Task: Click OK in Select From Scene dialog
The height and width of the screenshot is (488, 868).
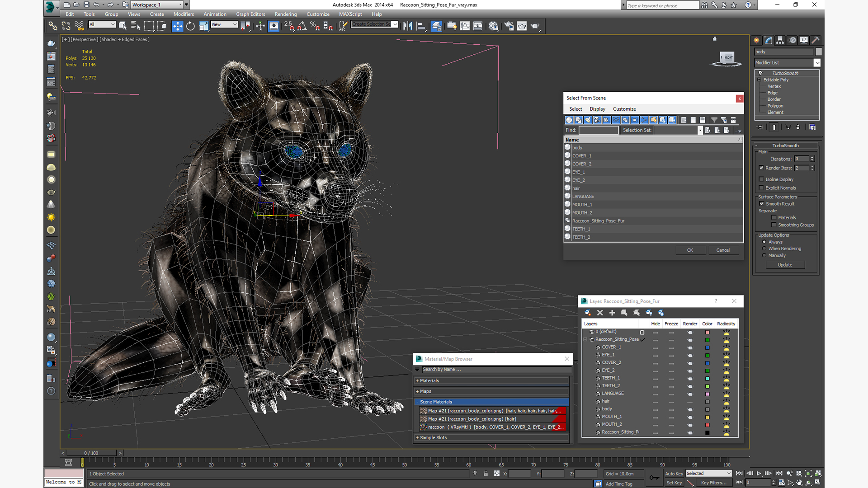Action: [690, 250]
